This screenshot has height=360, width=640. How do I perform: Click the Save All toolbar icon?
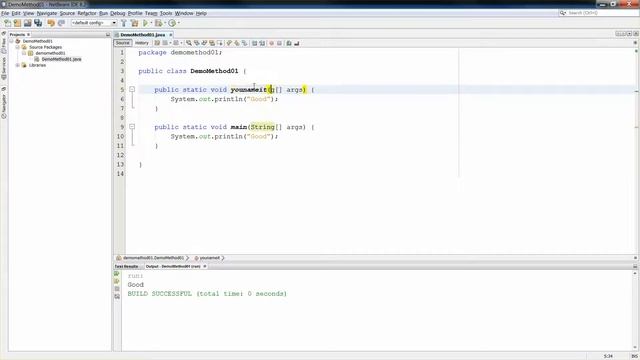(x=38, y=23)
